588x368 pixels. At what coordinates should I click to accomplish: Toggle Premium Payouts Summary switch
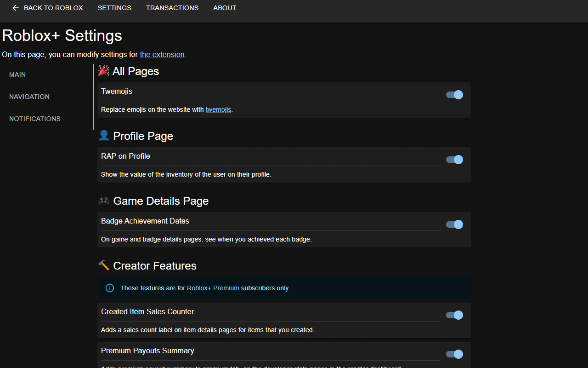pos(454,354)
